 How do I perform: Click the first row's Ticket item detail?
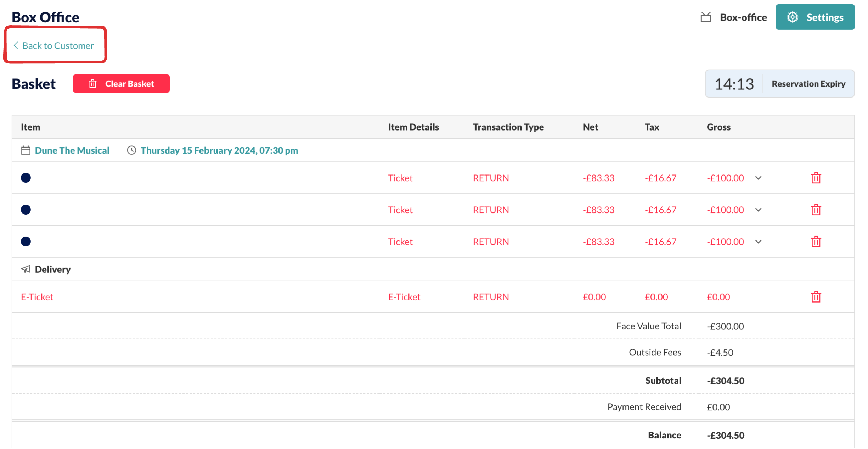(x=400, y=178)
